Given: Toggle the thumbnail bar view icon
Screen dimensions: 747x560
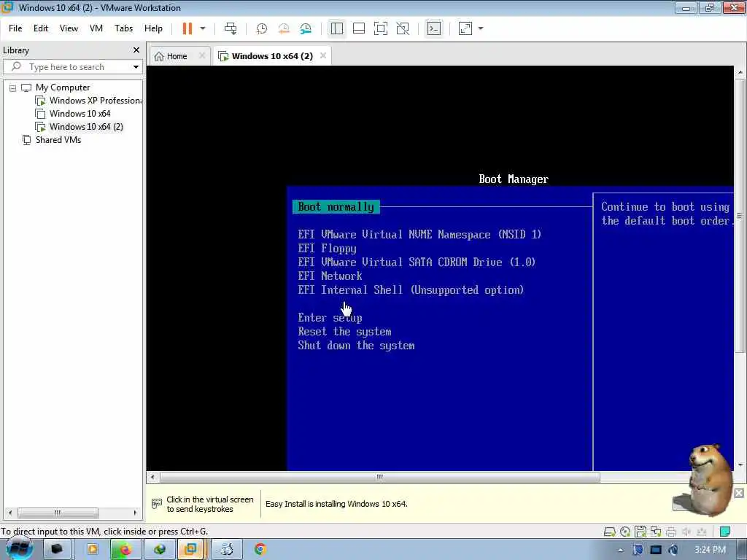Looking at the screenshot, I should click(x=359, y=28).
